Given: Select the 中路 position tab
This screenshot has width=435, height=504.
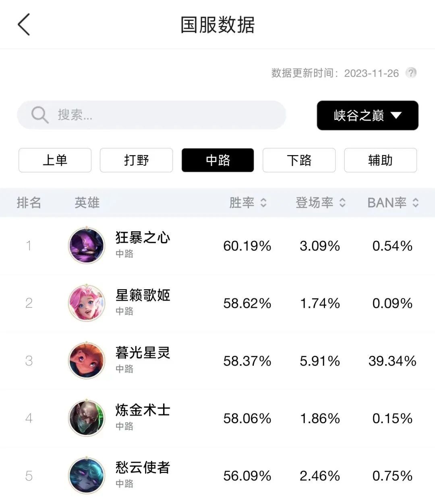Looking at the screenshot, I should pos(218,160).
